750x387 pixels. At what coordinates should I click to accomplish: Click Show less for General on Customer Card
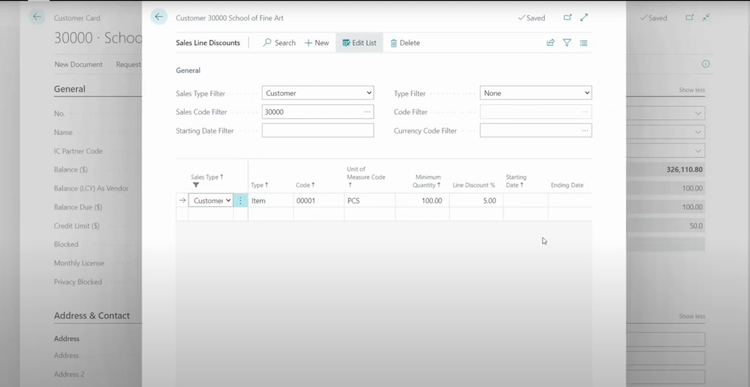coord(692,90)
